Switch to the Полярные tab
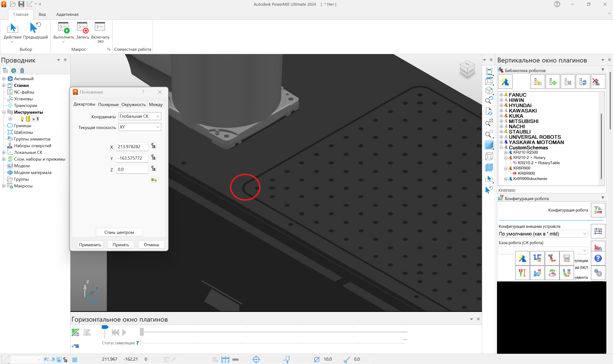Screen dimensions: 613x364 click(108, 105)
